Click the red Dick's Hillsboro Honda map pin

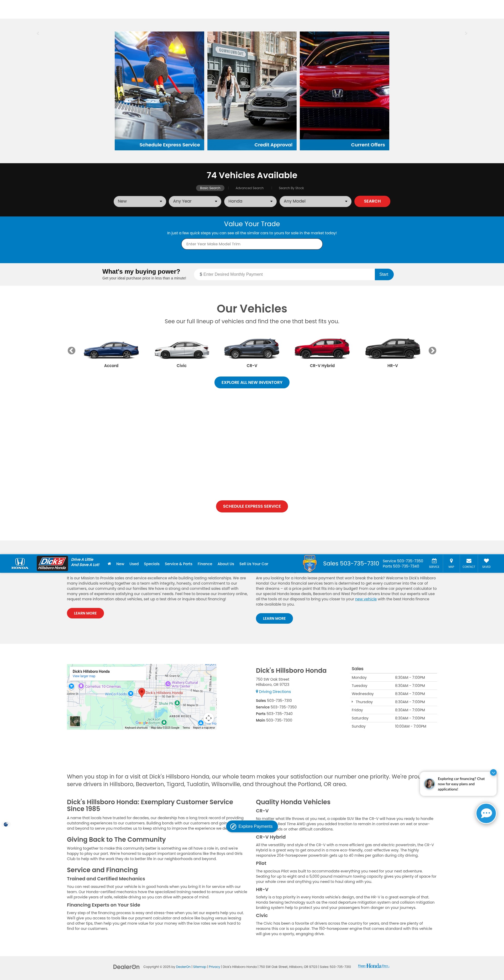click(x=141, y=692)
